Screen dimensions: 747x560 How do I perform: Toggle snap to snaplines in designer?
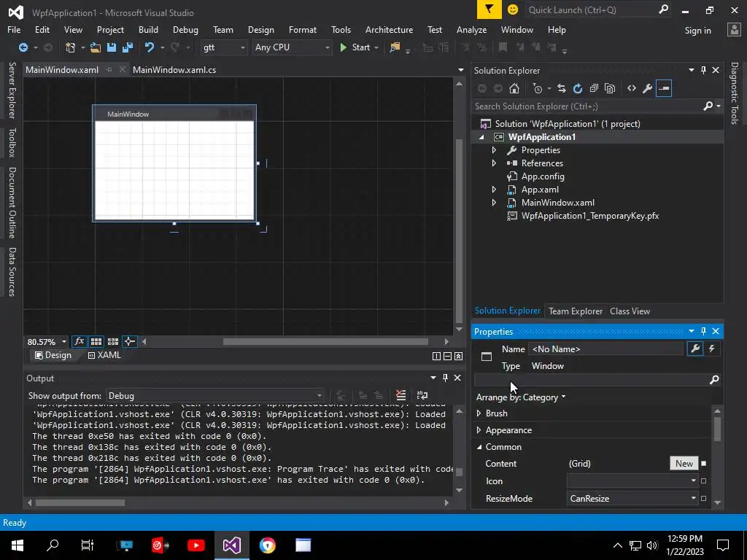(130, 341)
